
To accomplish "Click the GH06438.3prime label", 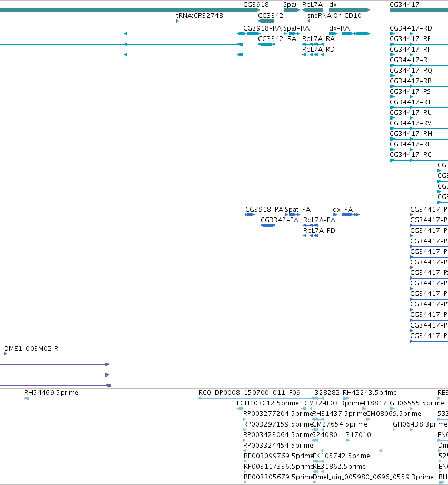I will [420, 424].
